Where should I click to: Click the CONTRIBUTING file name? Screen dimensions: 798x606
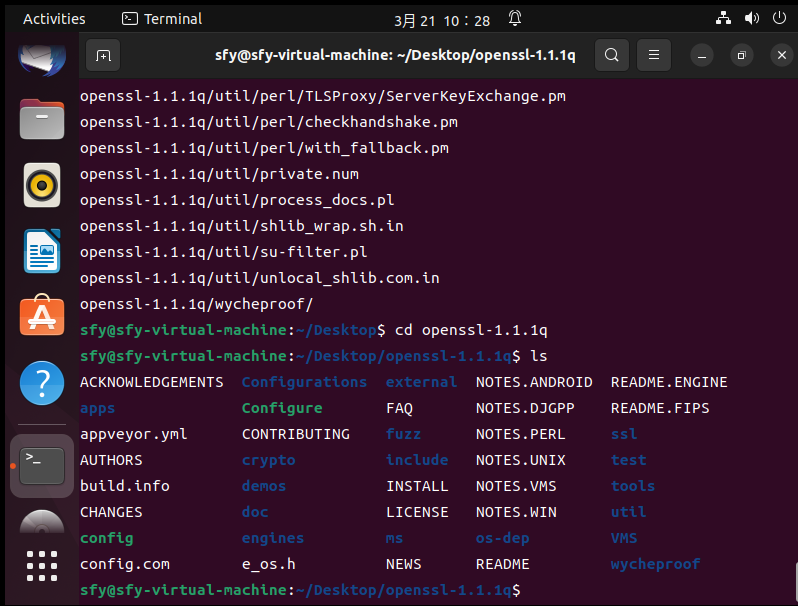pyautogui.click(x=296, y=435)
